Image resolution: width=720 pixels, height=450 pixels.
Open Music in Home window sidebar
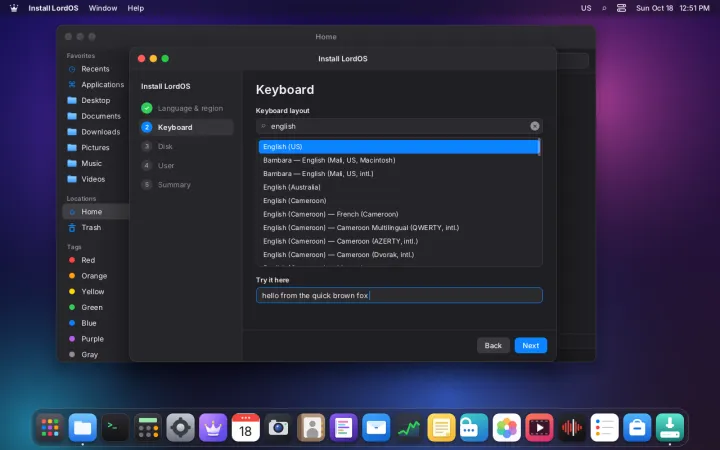click(95, 163)
